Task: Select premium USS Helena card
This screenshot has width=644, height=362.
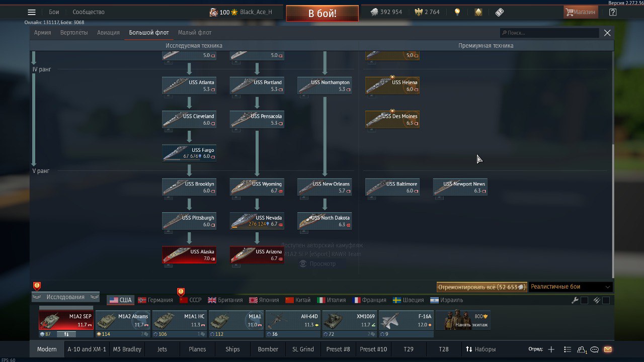Action: pos(392,85)
